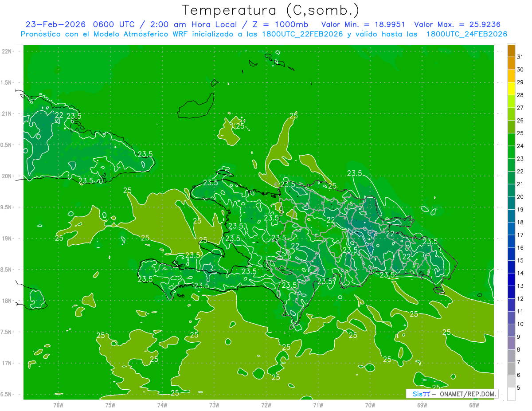
Task: Click the color scale label "16"
Action: click(520, 248)
